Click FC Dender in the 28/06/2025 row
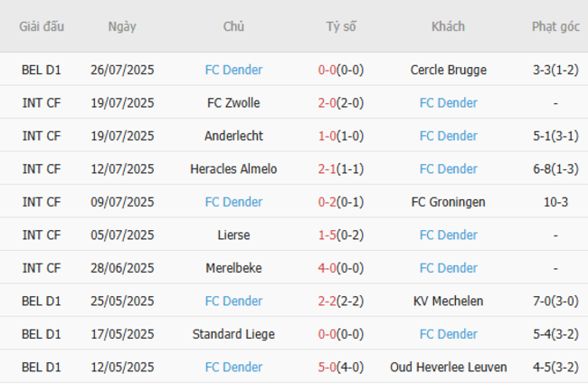This screenshot has width=588, height=384. 448,268
